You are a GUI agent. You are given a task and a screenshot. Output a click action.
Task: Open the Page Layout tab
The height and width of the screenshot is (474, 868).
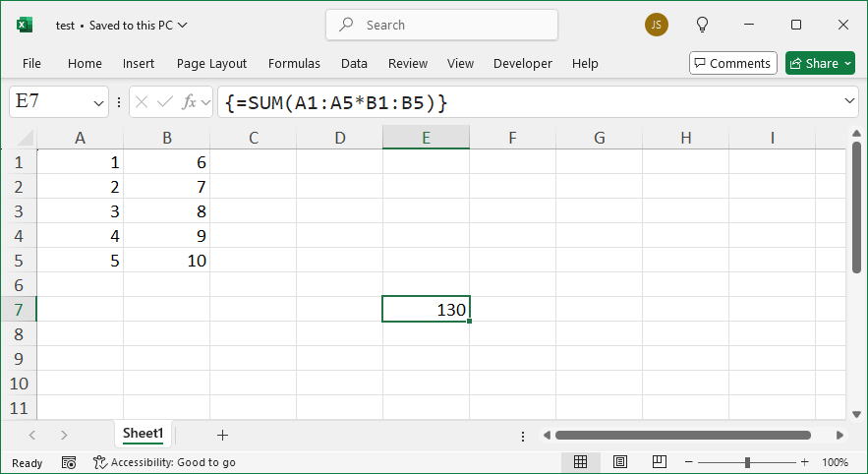[x=211, y=64]
